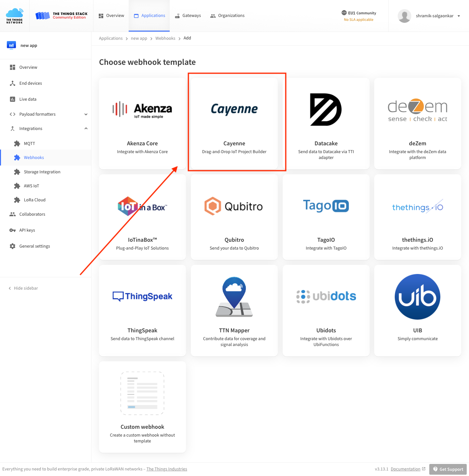Open the Documentation link
The width and height of the screenshot is (469, 476).
405,469
